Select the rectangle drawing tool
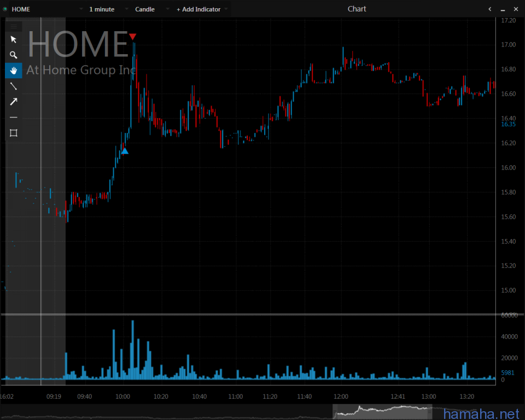Screen dimensions: 525x420 13,133
